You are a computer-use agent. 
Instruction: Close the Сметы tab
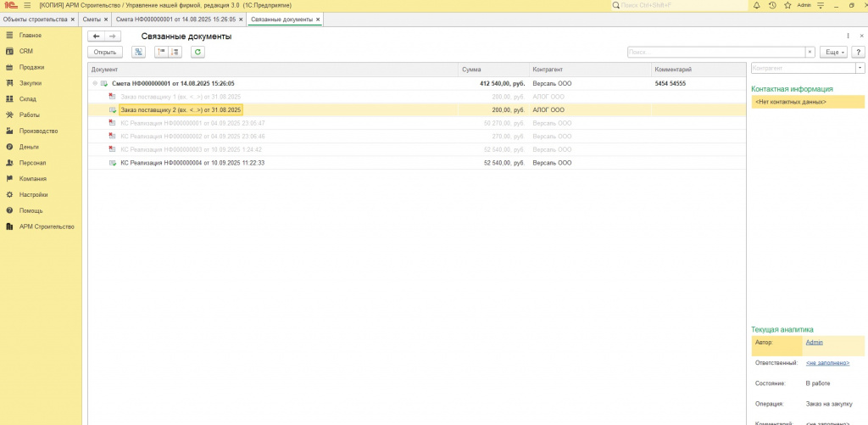[106, 20]
